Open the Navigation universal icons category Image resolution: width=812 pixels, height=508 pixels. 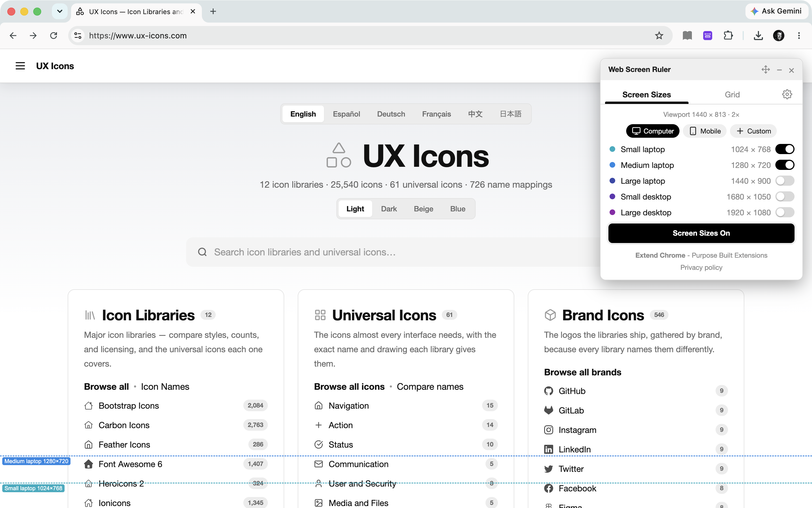pyautogui.click(x=406, y=406)
